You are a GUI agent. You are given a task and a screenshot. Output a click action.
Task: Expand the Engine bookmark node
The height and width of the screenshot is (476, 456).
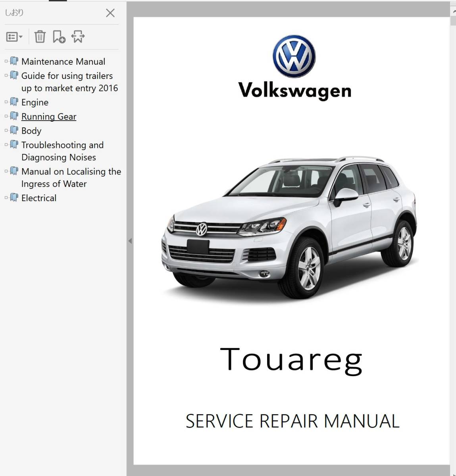pos(6,102)
